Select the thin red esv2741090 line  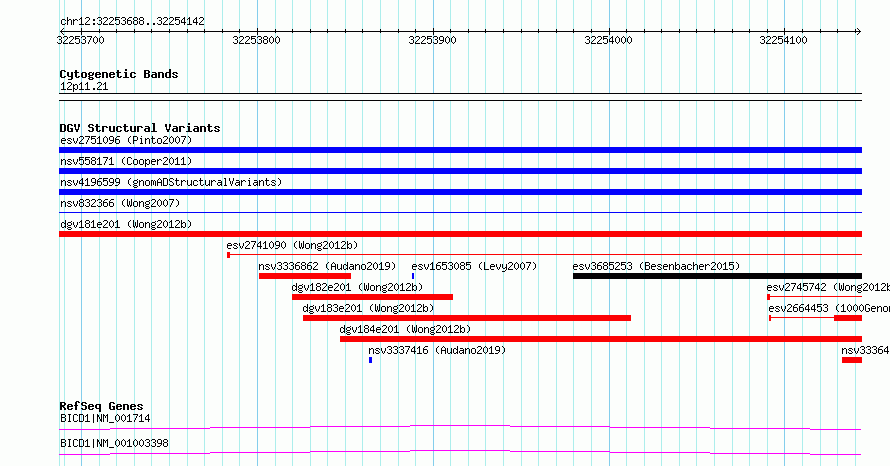click(x=544, y=255)
